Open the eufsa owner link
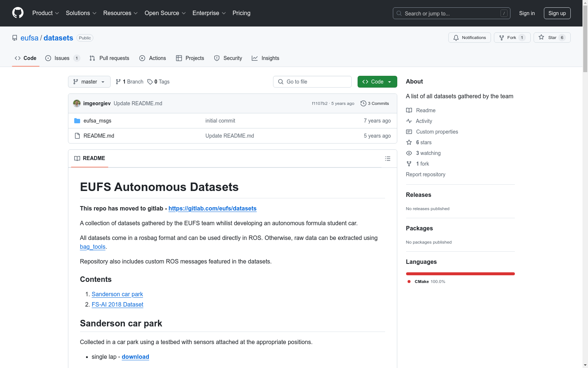The height and width of the screenshot is (368, 588). pos(29,38)
